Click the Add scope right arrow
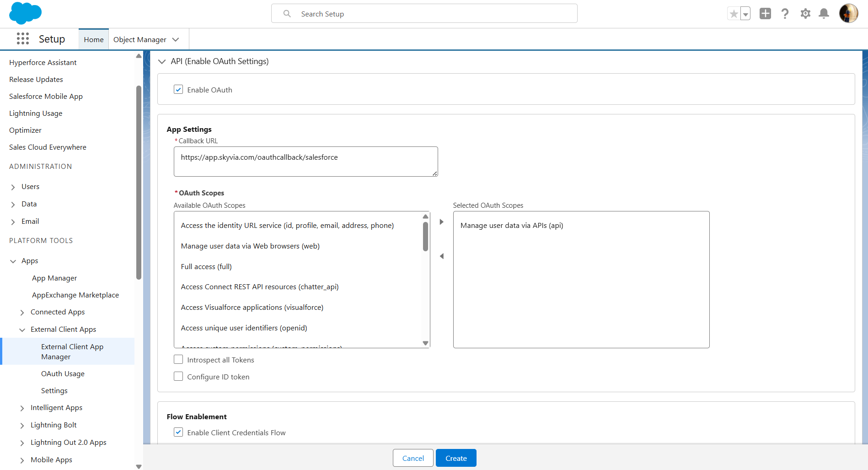 click(x=441, y=222)
